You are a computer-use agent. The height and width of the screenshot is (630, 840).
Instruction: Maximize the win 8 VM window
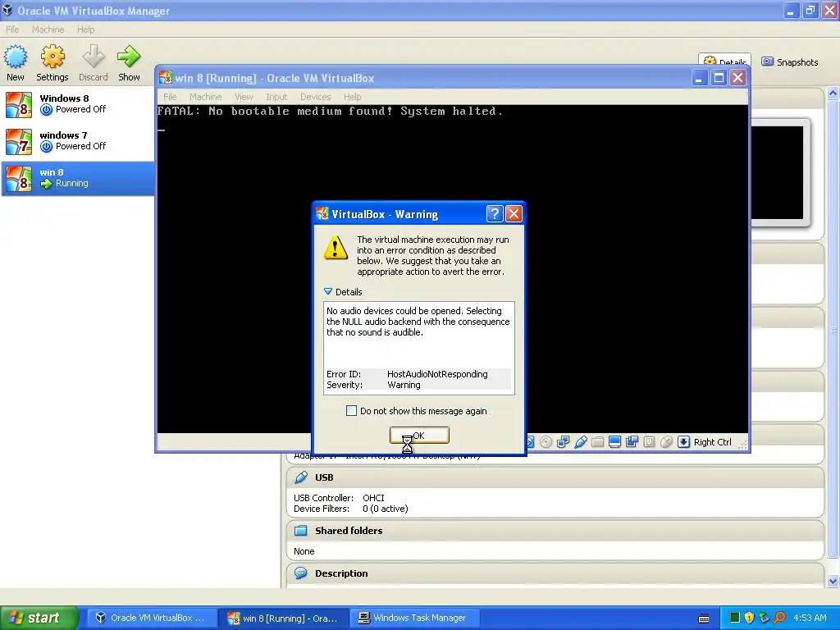pyautogui.click(x=719, y=78)
